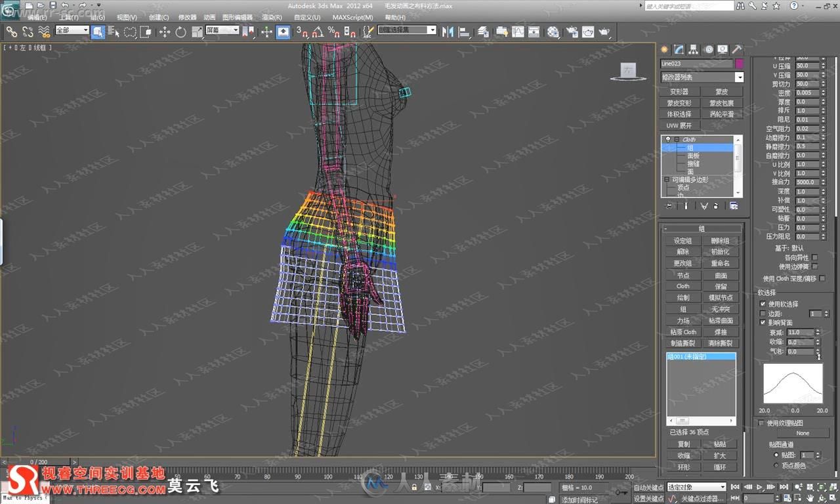
Task: Click the 初始化 button
Action: pyautogui.click(x=721, y=252)
